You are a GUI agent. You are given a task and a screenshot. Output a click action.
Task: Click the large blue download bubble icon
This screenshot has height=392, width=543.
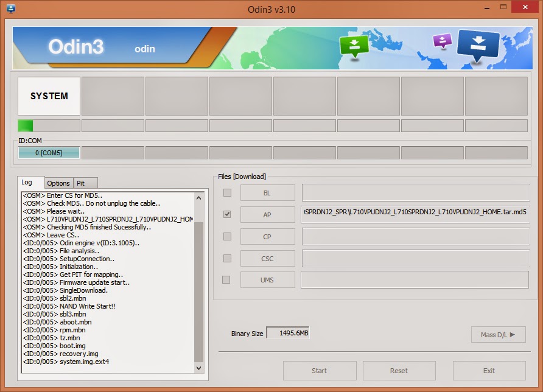(x=478, y=45)
